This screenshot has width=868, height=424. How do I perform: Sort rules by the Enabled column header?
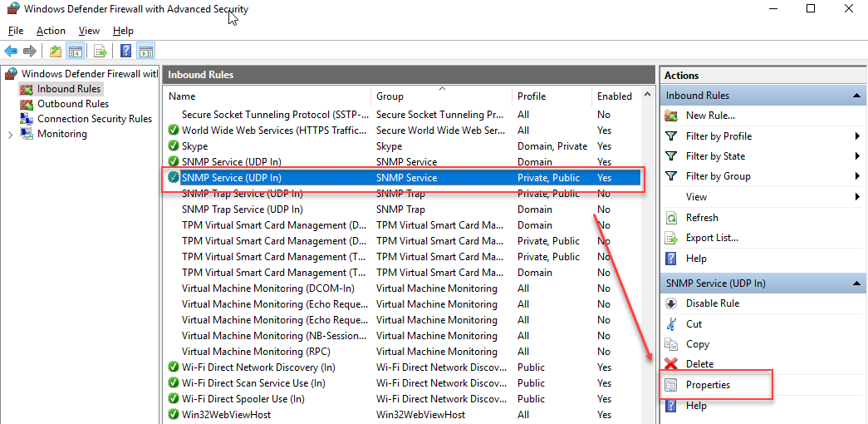[x=614, y=96]
